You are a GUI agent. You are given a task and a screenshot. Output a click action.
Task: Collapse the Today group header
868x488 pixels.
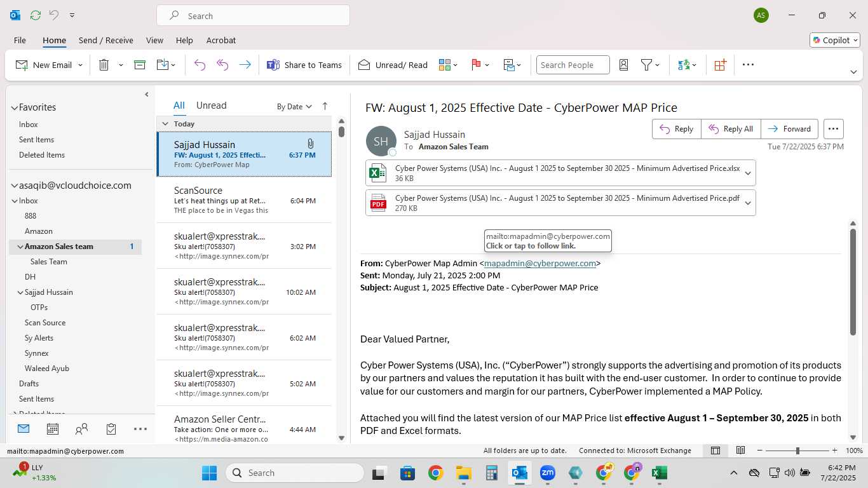(x=165, y=124)
